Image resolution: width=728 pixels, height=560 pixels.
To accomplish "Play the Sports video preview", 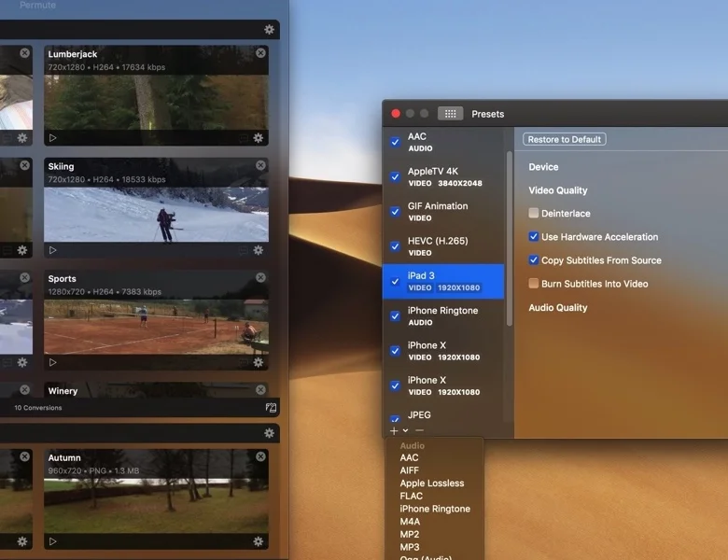I will (x=53, y=362).
